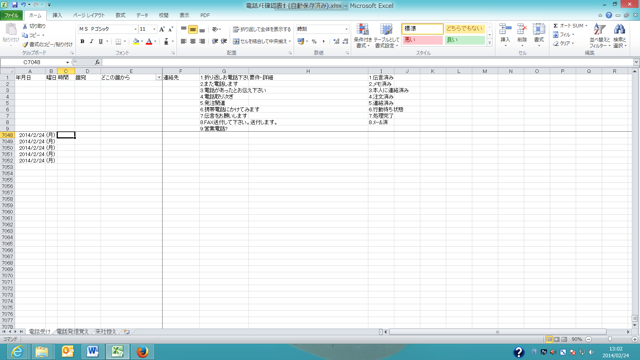640x360 pixels.
Task: Click the Bold formatting button
Action: pyautogui.click(x=82, y=42)
